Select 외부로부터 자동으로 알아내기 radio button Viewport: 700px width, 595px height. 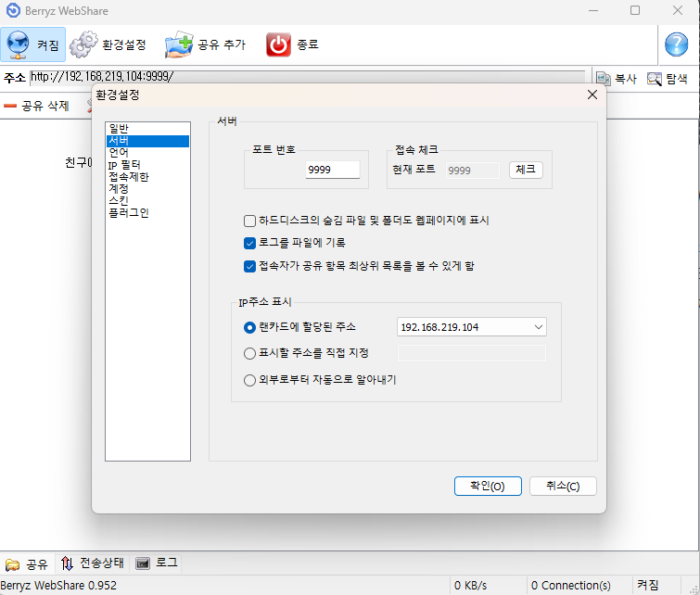pos(249,380)
